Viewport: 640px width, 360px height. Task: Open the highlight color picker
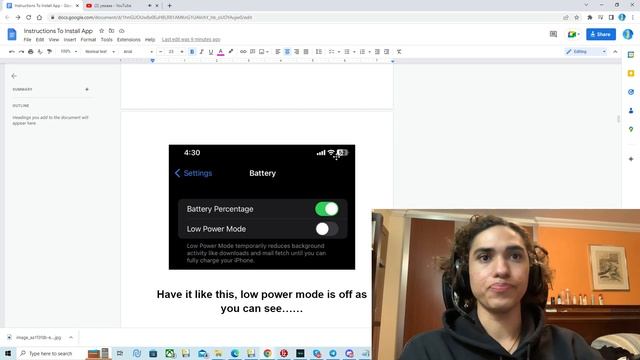[x=231, y=52]
